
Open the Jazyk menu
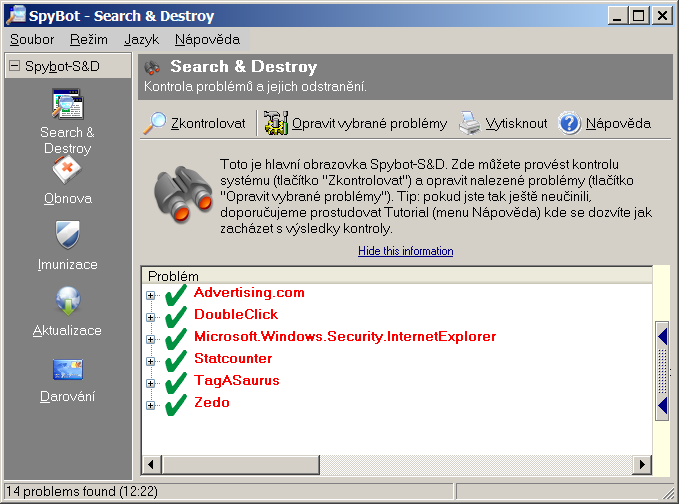pos(142,39)
